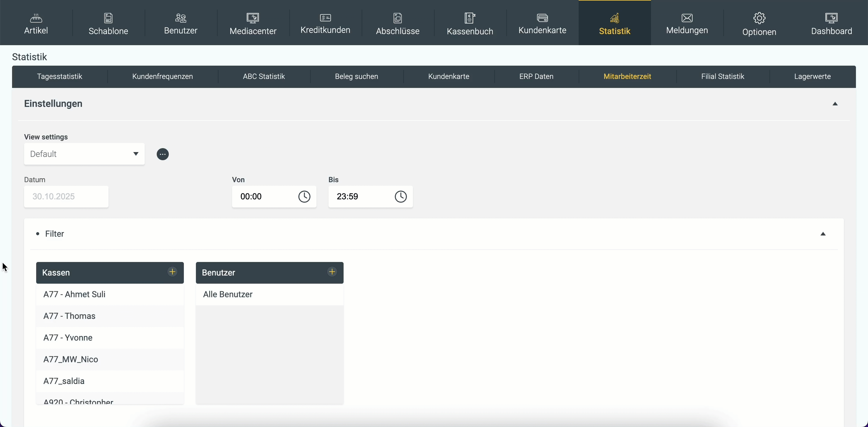This screenshot has width=868, height=427.
Task: Open the Mediacenter icon
Action: click(x=253, y=18)
